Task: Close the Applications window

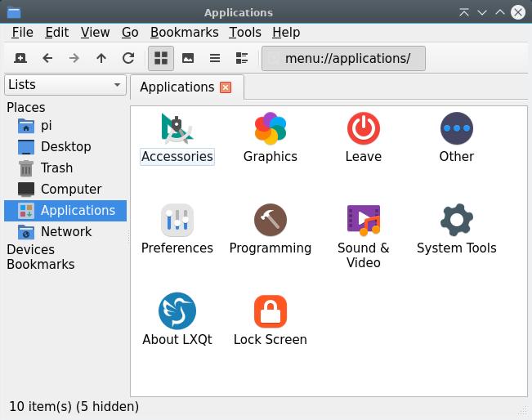Action: (x=518, y=12)
